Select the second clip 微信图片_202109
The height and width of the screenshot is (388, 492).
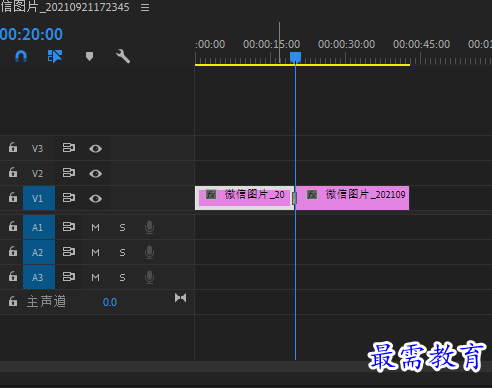click(353, 198)
